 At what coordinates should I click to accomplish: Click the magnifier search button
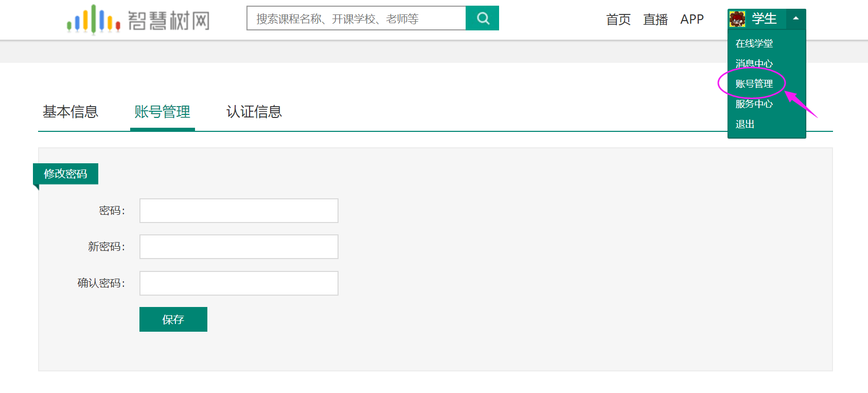click(482, 19)
